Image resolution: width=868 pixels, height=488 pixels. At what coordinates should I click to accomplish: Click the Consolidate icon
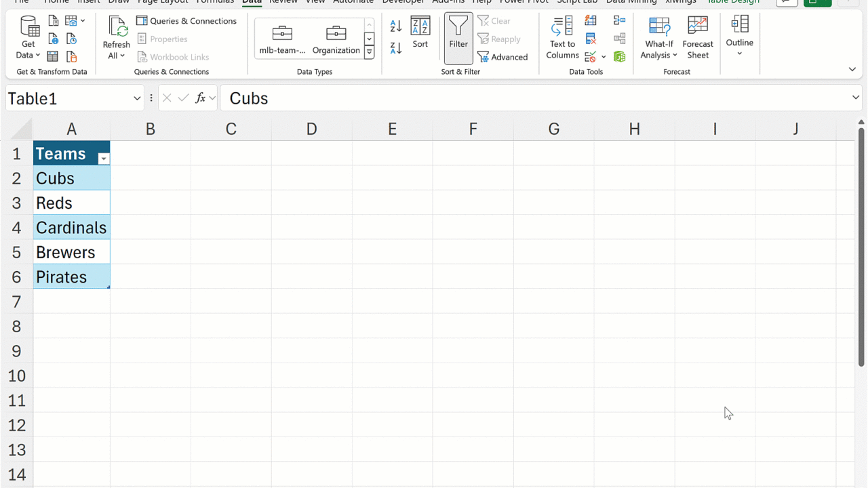[x=619, y=21]
